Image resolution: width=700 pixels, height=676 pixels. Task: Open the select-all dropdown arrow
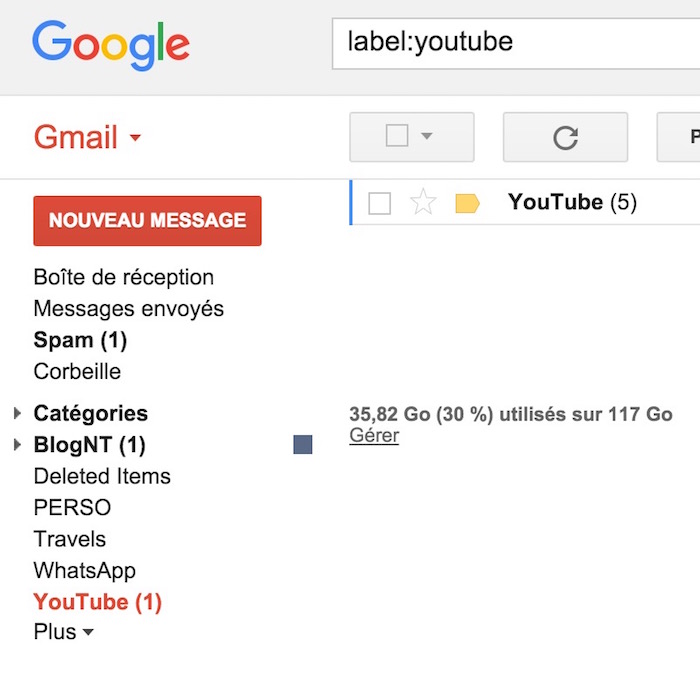coord(427,136)
